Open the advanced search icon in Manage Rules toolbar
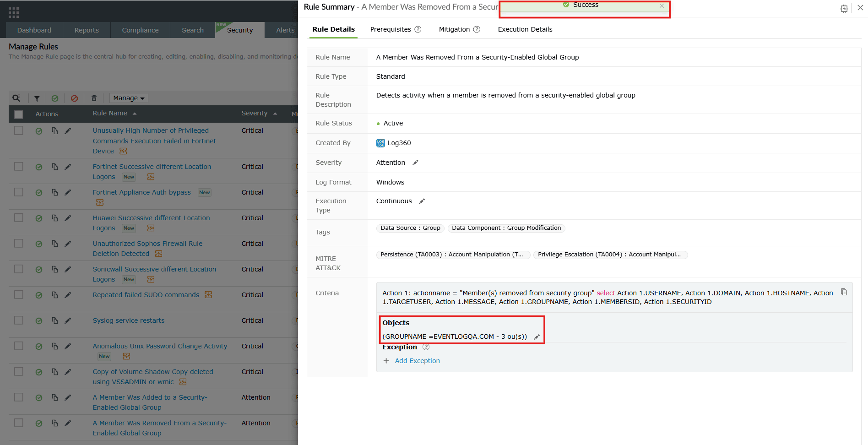Viewport: 868px width, 445px height. pyautogui.click(x=16, y=98)
